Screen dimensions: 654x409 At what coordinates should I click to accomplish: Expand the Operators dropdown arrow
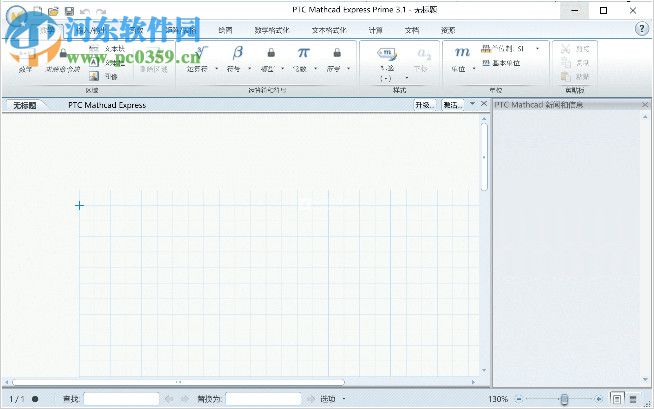[x=216, y=68]
